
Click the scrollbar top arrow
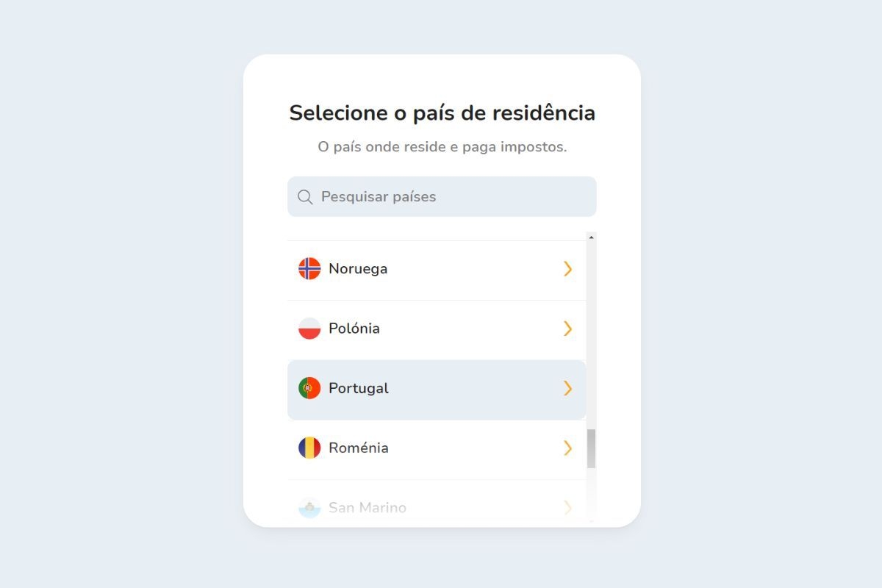[592, 237]
